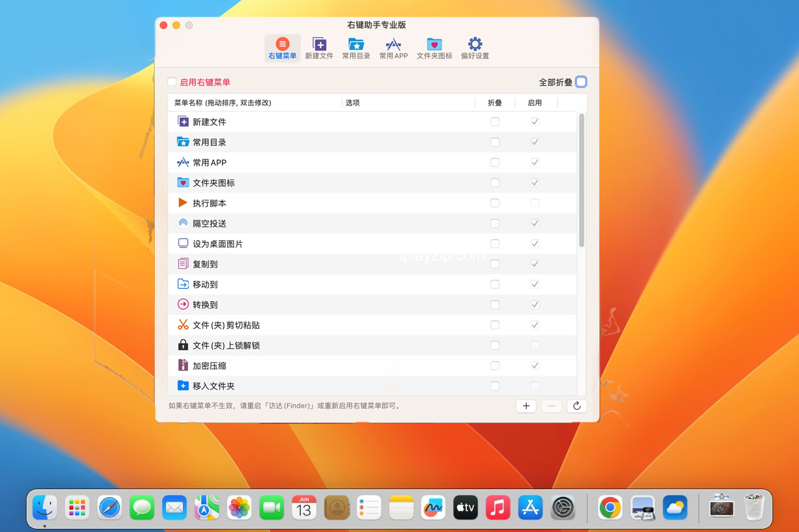
Task: Open App Store from the Dock
Action: click(x=531, y=508)
